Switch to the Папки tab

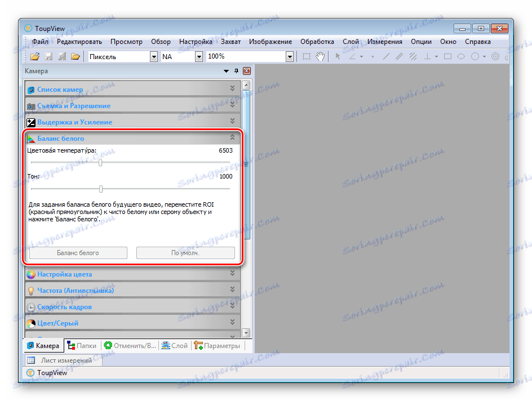(x=82, y=346)
